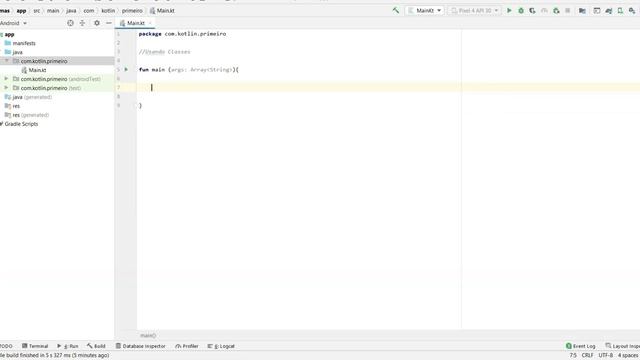Open the Event Log

581,346
